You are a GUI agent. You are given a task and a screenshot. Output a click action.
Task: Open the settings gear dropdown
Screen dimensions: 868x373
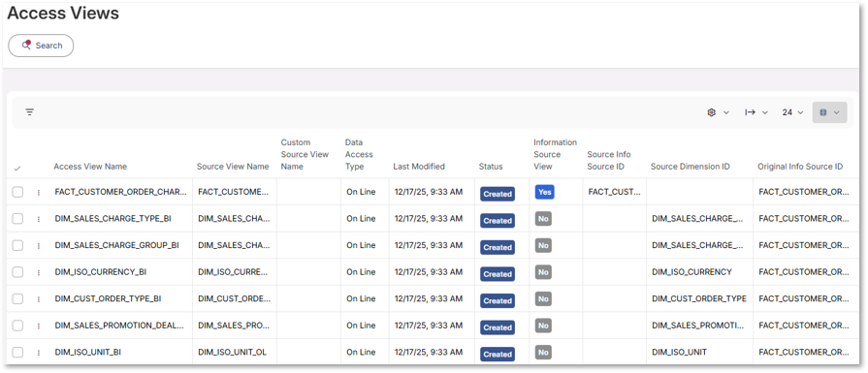coord(718,112)
